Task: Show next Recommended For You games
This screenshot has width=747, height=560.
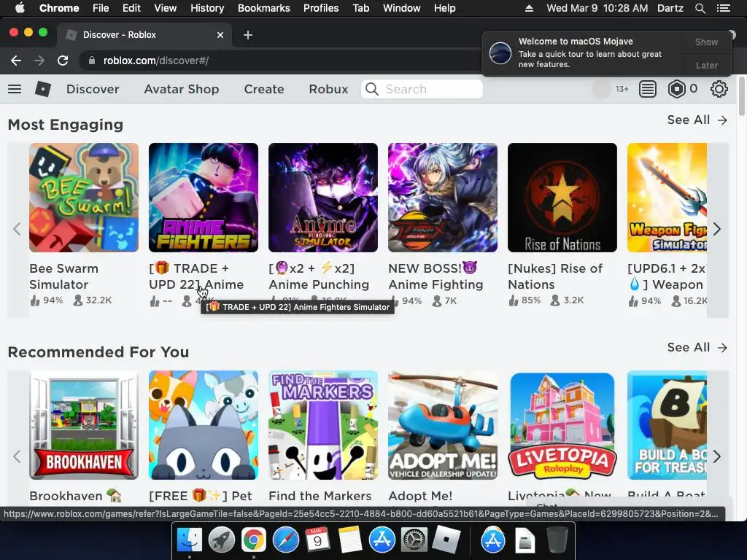Action: (718, 456)
